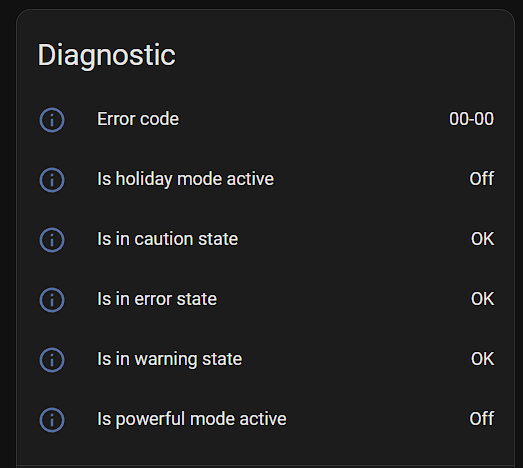Select the Is in warning state label

click(169, 359)
